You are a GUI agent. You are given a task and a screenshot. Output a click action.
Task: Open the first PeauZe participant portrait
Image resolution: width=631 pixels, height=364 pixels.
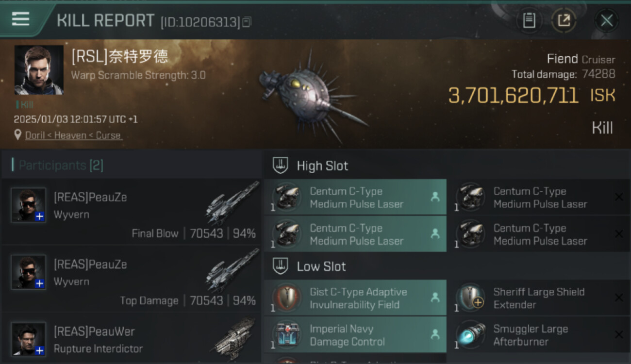[29, 205]
